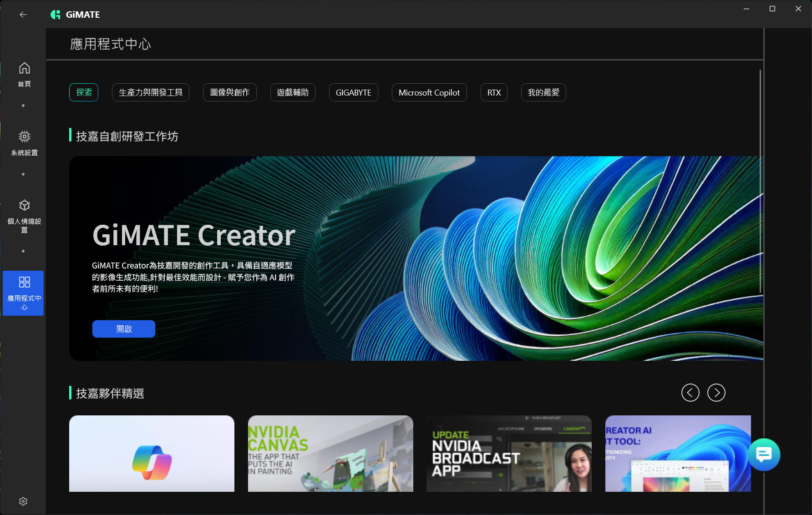Viewport: 812px width, 515px height.
Task: Select App Center (應用程式中心) sidebar item
Action: 23,293
